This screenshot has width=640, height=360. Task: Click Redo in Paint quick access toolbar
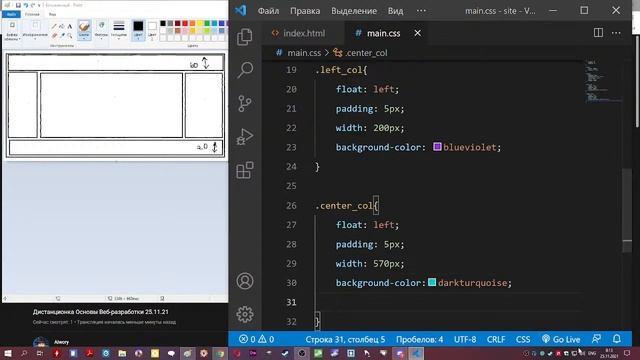33,5
